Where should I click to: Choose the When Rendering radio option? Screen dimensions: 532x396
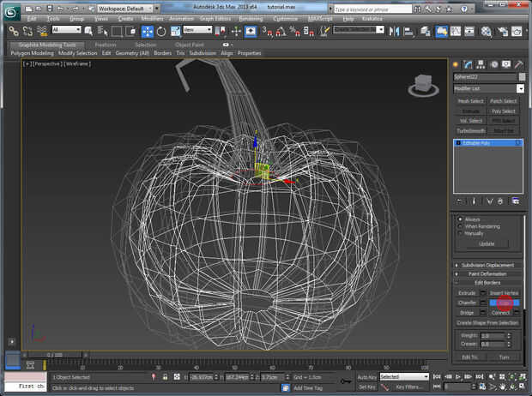(x=459, y=226)
